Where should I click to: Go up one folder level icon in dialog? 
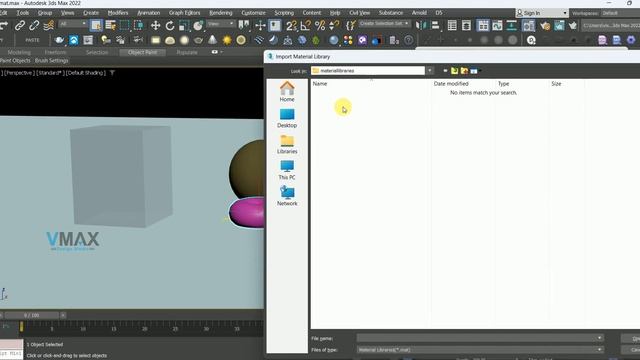pos(454,71)
